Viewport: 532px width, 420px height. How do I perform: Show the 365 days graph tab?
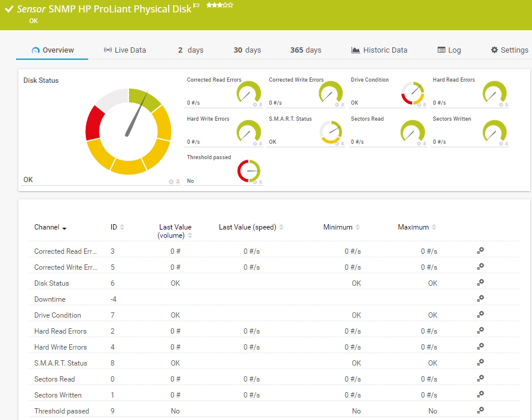click(306, 50)
